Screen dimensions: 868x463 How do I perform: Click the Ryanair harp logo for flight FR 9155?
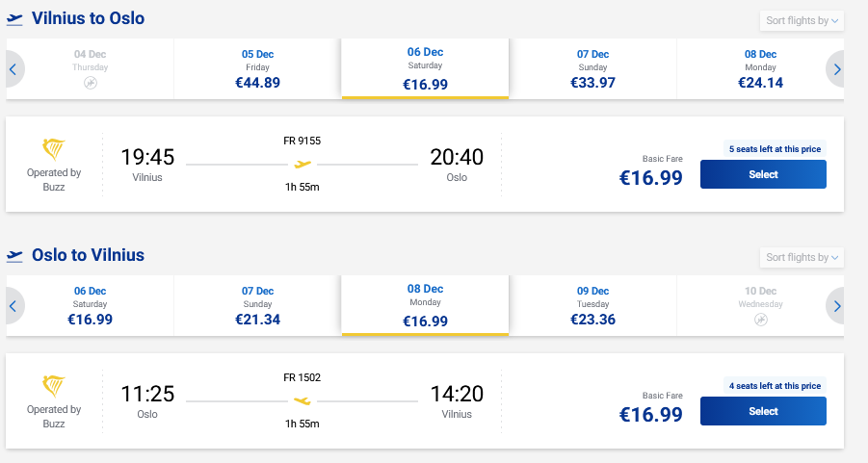[x=54, y=149]
